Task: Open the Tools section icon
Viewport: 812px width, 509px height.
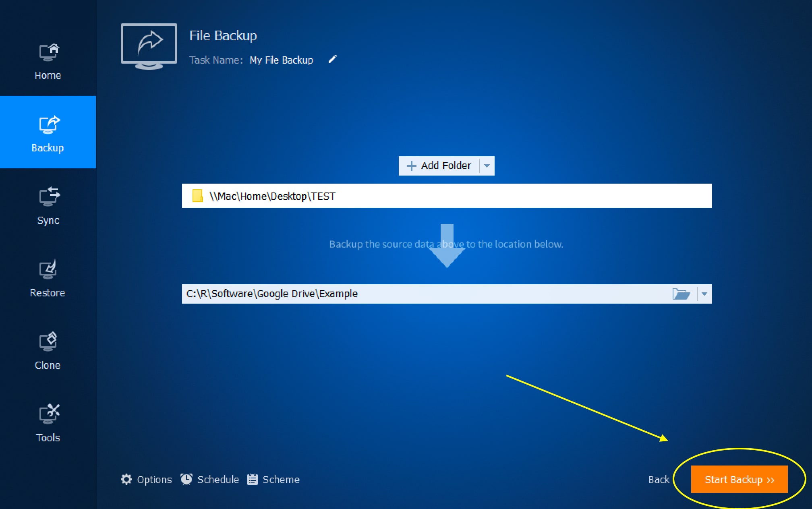Action: point(49,414)
